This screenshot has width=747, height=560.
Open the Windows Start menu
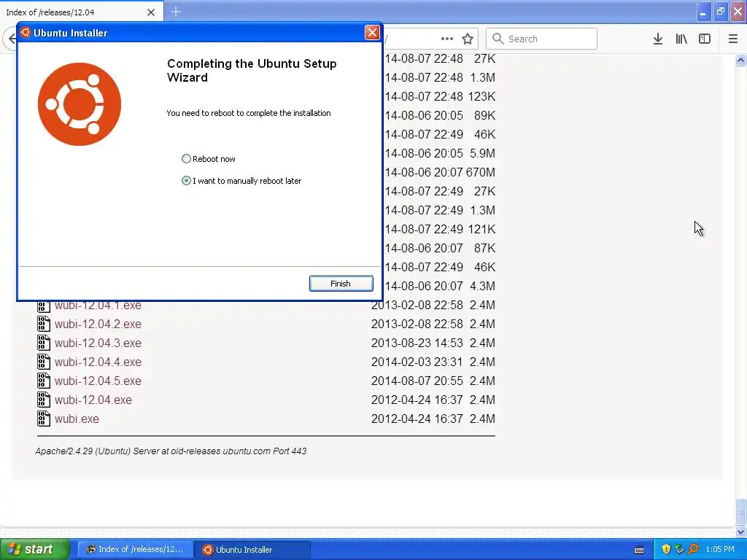pos(35,549)
